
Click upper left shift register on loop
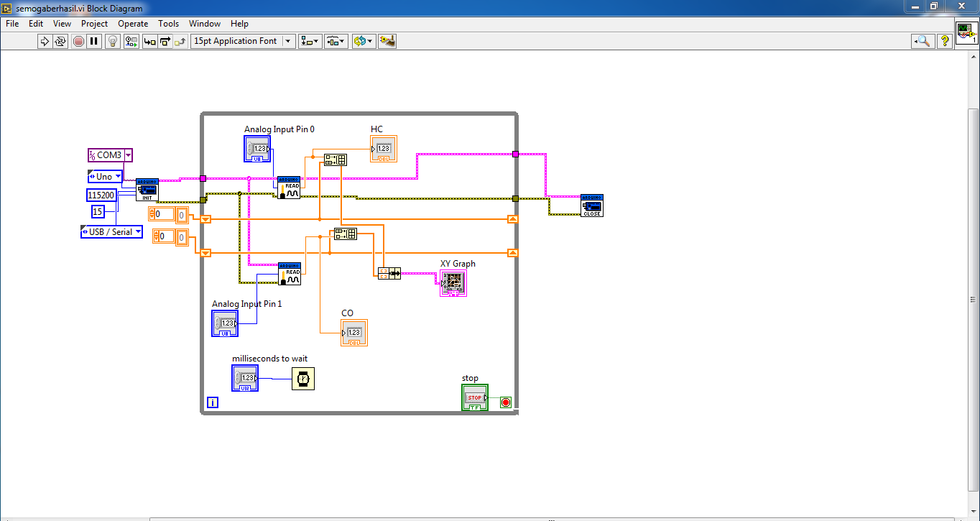tap(205, 219)
